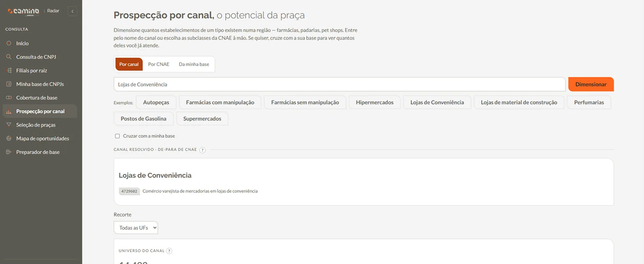Click the Início sidebar icon
Viewport: 644px width, 264px height.
click(x=9, y=43)
